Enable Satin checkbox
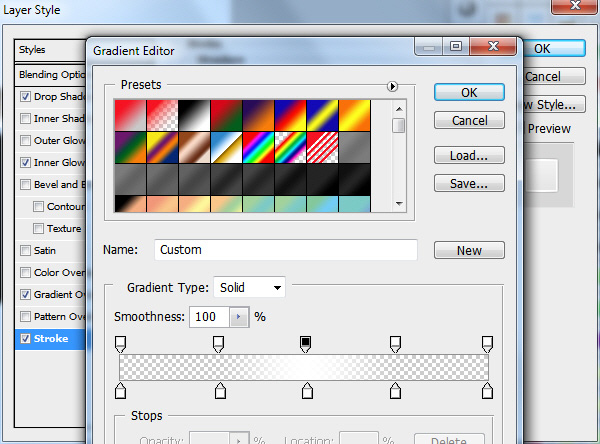This screenshot has width=600, height=444. pos(25,251)
